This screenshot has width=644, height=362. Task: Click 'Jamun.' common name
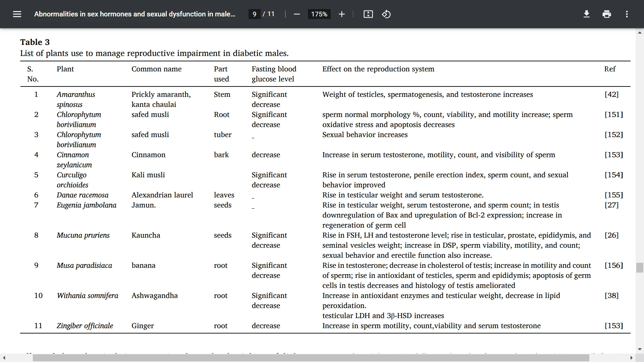pos(144,205)
